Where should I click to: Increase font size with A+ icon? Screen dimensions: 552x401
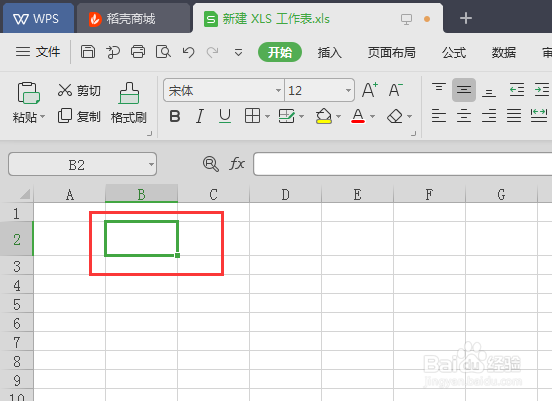tap(370, 90)
